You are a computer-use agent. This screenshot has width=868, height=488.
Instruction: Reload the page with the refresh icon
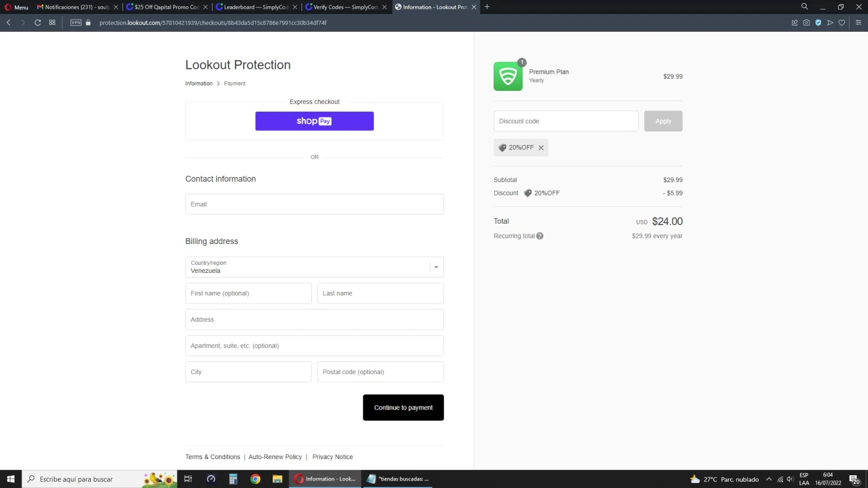pyautogui.click(x=38, y=23)
